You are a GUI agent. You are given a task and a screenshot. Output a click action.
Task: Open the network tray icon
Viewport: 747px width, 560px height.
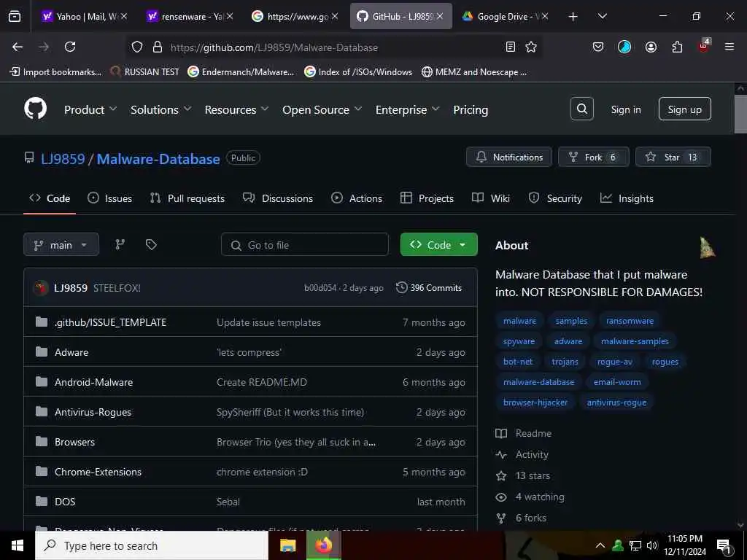(x=635, y=545)
